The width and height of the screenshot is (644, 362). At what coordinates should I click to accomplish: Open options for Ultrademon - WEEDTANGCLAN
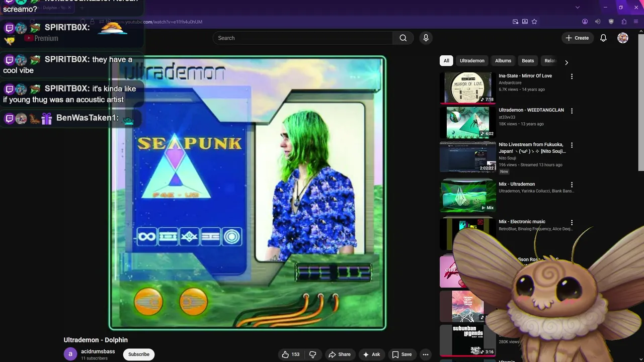pos(572,111)
